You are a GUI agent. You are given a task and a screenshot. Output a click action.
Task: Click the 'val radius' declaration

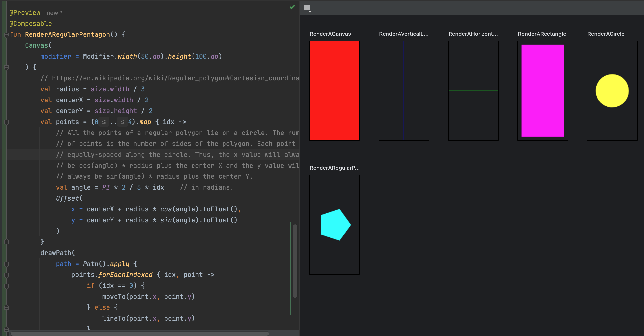[x=93, y=89]
